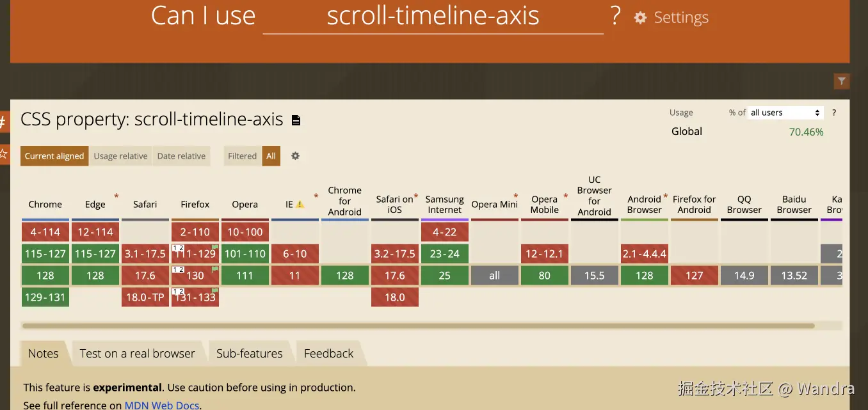Screen dimensions: 868x410
Task: Click Opera Mobile 12-12.1 cell
Action: click(545, 254)
